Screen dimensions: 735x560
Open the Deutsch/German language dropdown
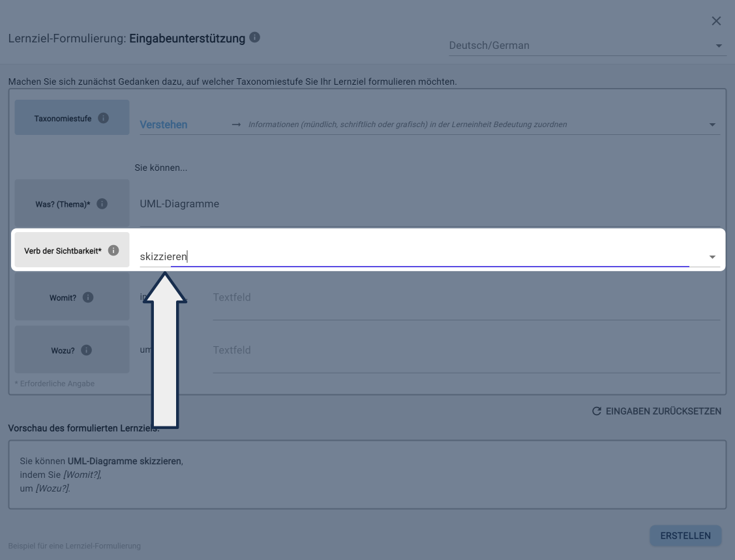(719, 46)
